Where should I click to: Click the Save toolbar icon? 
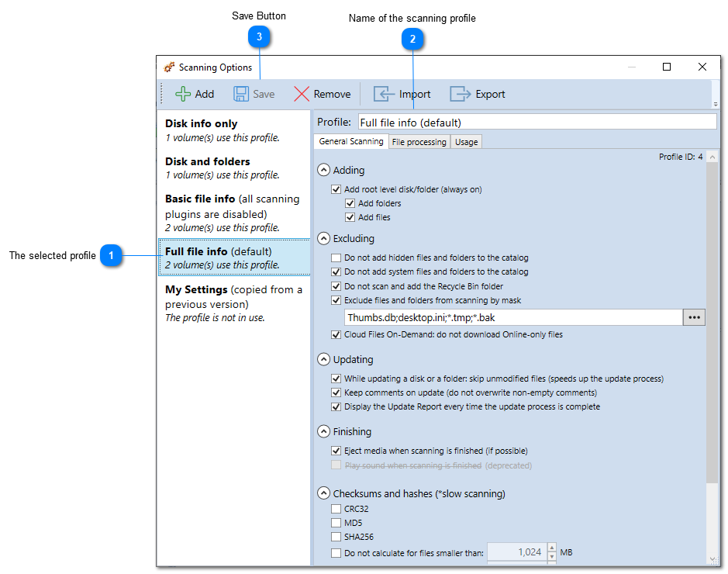coord(240,93)
